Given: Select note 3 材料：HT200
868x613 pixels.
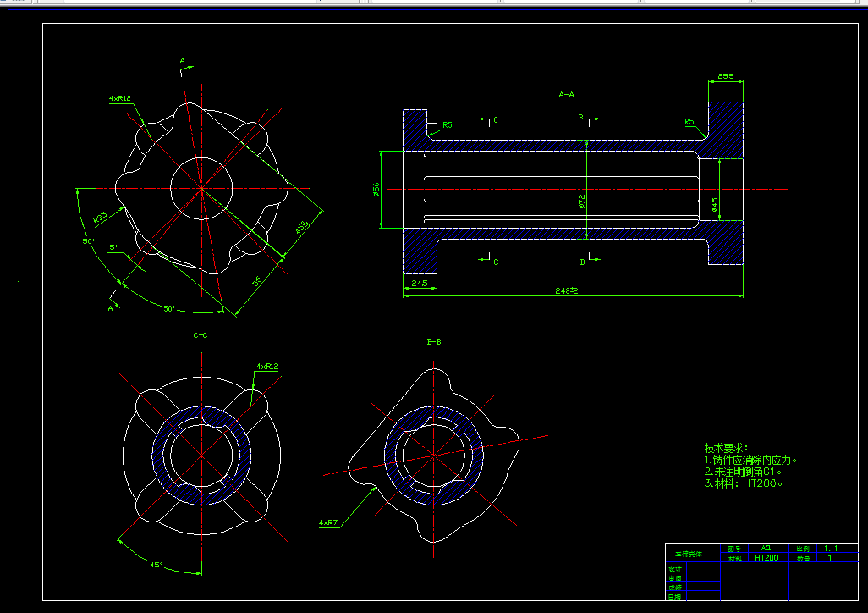Looking at the screenshot, I should click(743, 483).
